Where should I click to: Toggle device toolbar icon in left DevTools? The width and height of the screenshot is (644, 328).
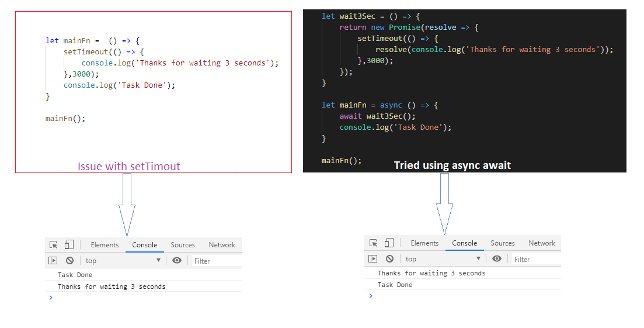click(69, 244)
